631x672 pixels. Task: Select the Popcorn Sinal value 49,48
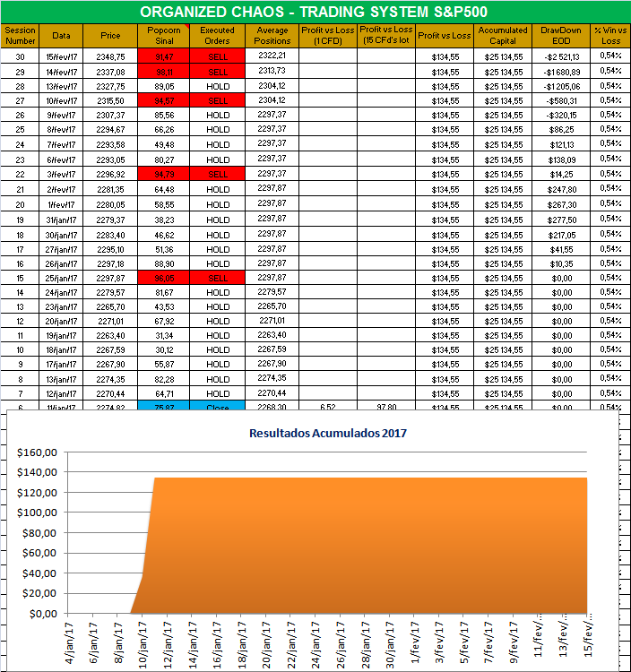[164, 144]
